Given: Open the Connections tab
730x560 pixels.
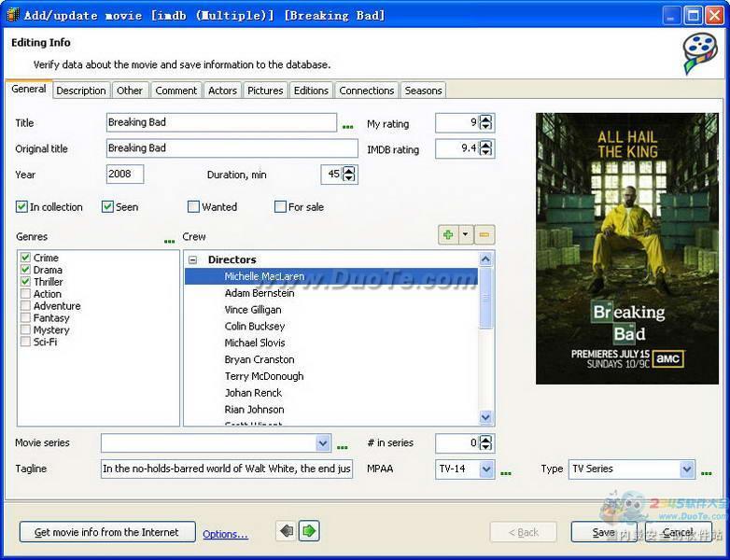Looking at the screenshot, I should (366, 91).
